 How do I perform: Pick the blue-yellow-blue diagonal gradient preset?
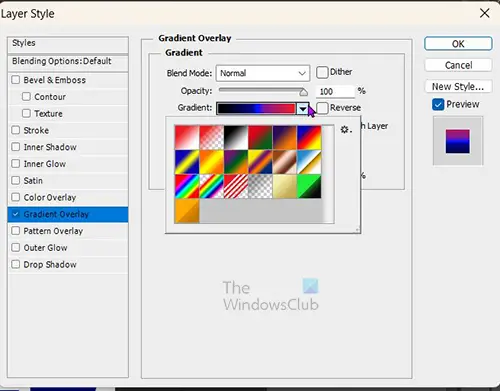[x=187, y=162]
